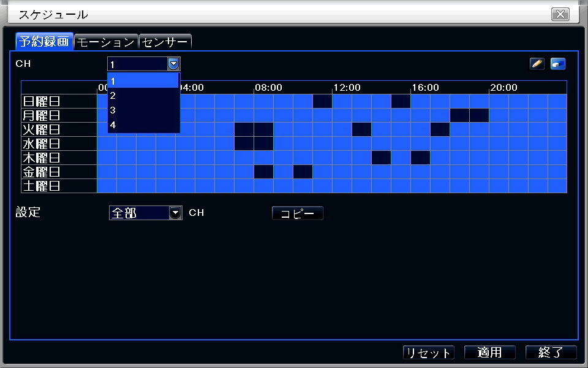
Task: Toggle the blue 土曜日 12:00 cell
Action: tap(342, 186)
